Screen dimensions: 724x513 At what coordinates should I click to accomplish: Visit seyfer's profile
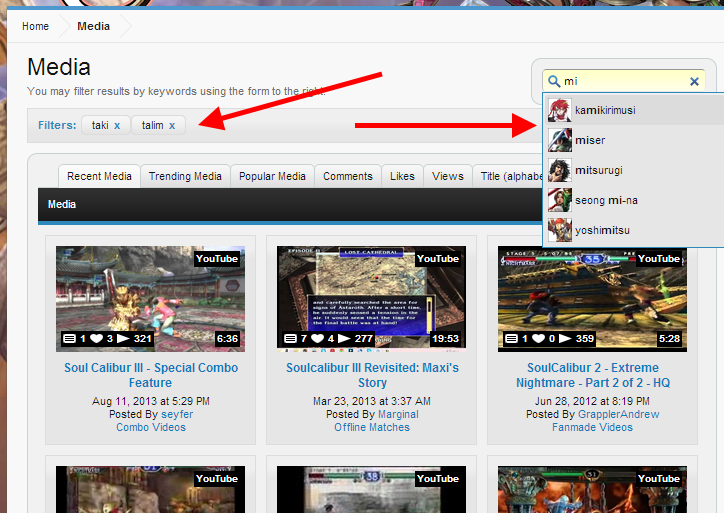(x=177, y=414)
